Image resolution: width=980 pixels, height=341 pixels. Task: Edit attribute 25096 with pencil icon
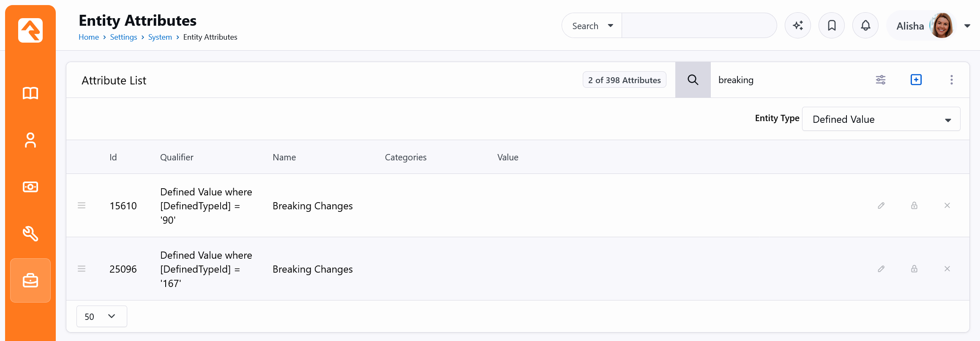click(x=881, y=269)
